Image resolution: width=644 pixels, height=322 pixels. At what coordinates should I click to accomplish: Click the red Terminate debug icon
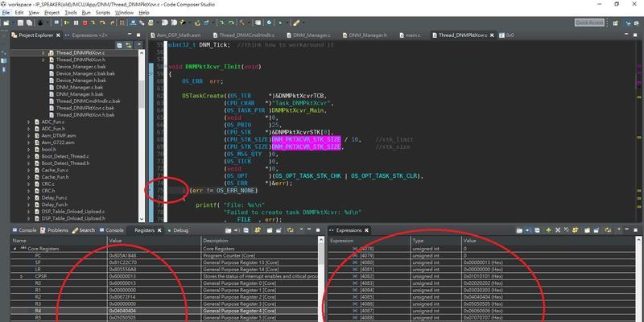pos(85,23)
